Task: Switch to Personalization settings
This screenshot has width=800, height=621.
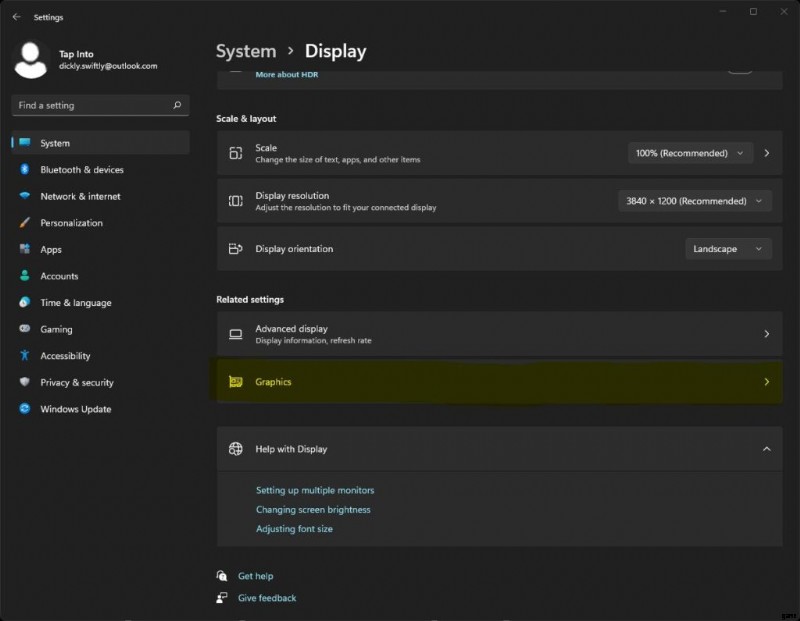Action: (101, 222)
